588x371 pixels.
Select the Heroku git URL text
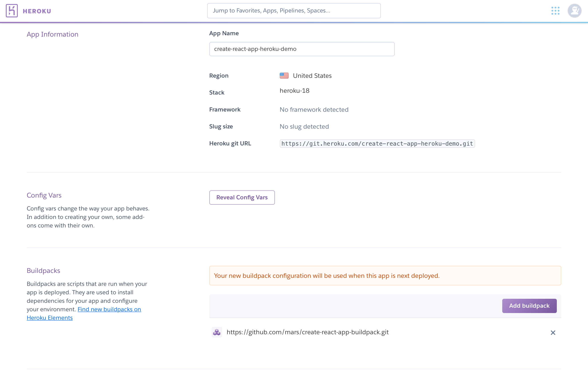pyautogui.click(x=377, y=144)
